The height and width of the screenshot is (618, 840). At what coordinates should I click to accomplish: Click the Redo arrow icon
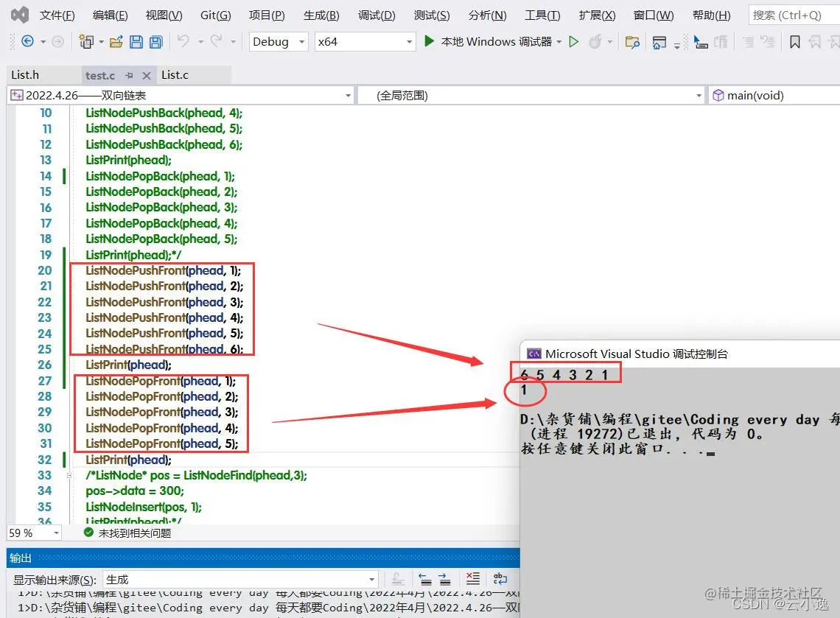click(x=216, y=41)
